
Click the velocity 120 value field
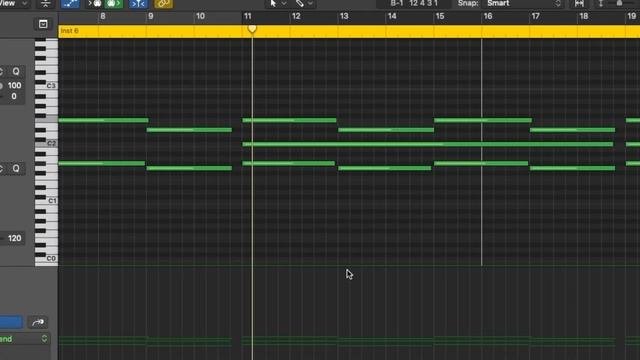coord(15,238)
